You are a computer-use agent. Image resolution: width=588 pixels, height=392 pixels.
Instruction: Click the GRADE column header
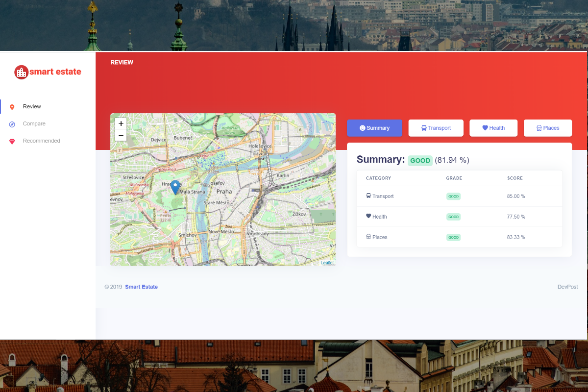[x=454, y=178]
